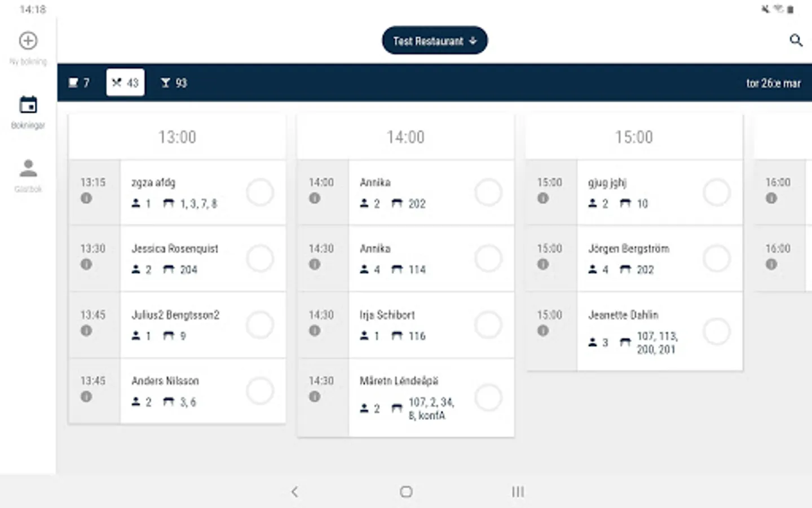Screen dimensions: 812x508
Task: Switch to cocktail glass tab showing 93
Action: pyautogui.click(x=173, y=83)
